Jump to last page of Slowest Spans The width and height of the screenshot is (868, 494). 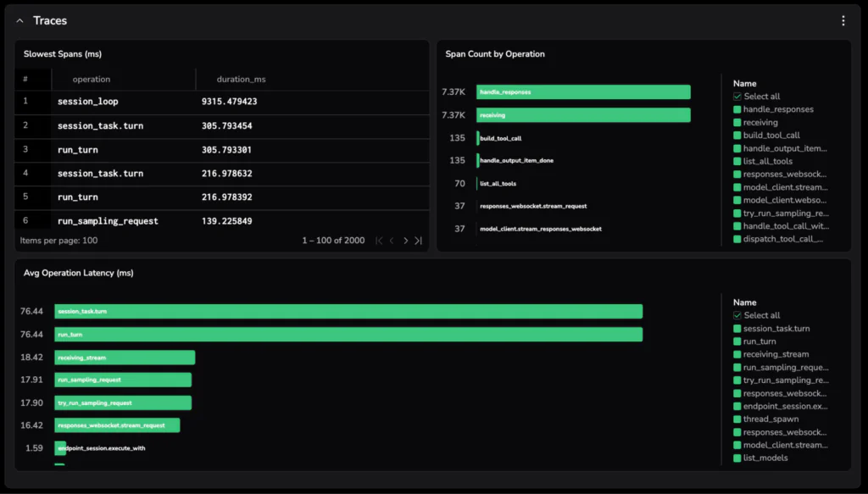coord(418,241)
